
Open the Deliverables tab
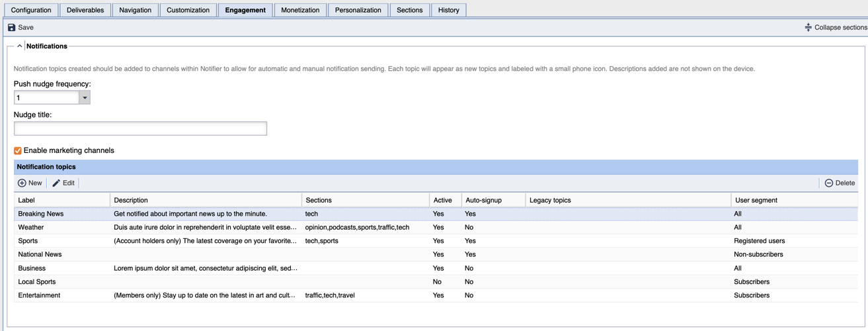point(85,10)
